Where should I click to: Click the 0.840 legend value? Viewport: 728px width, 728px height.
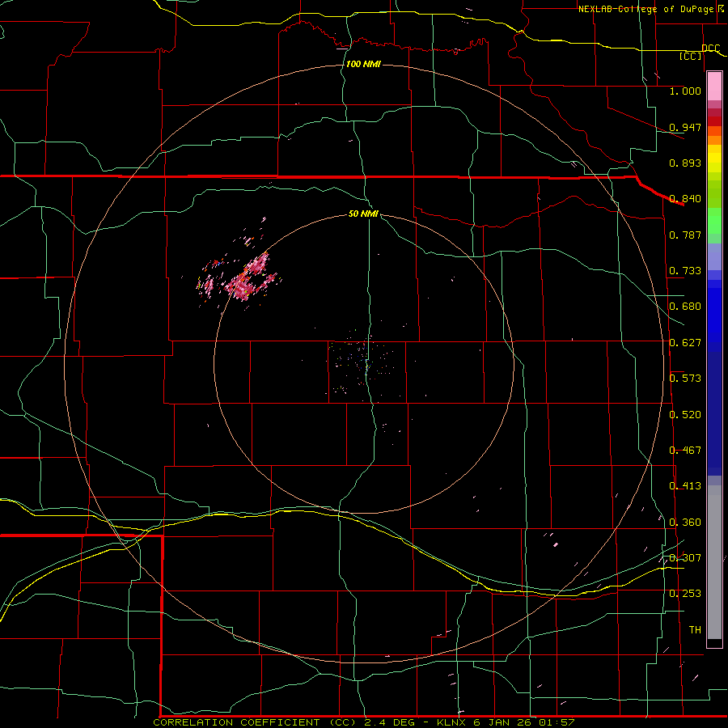(x=685, y=199)
